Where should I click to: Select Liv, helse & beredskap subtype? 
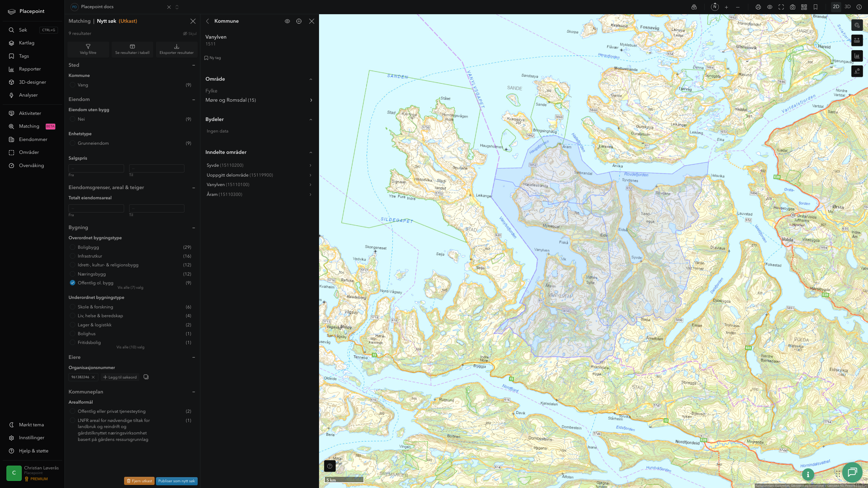coord(72,316)
